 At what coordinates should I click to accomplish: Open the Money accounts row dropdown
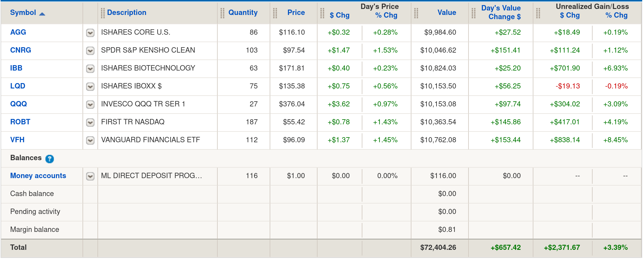(x=90, y=176)
